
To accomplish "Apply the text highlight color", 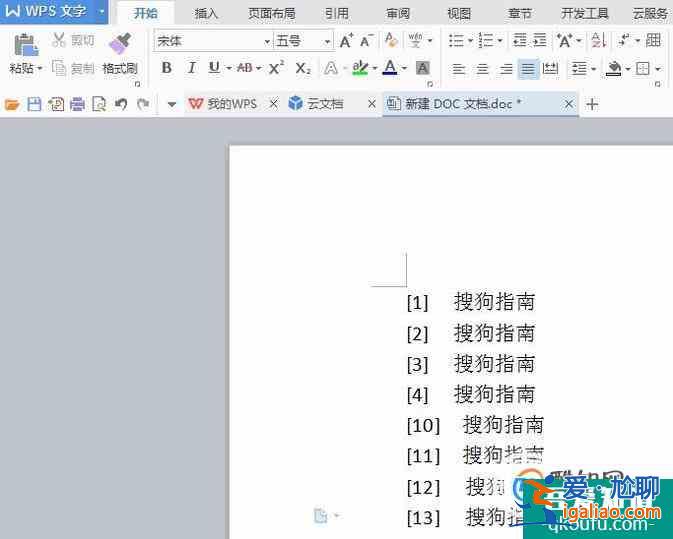I will point(360,68).
